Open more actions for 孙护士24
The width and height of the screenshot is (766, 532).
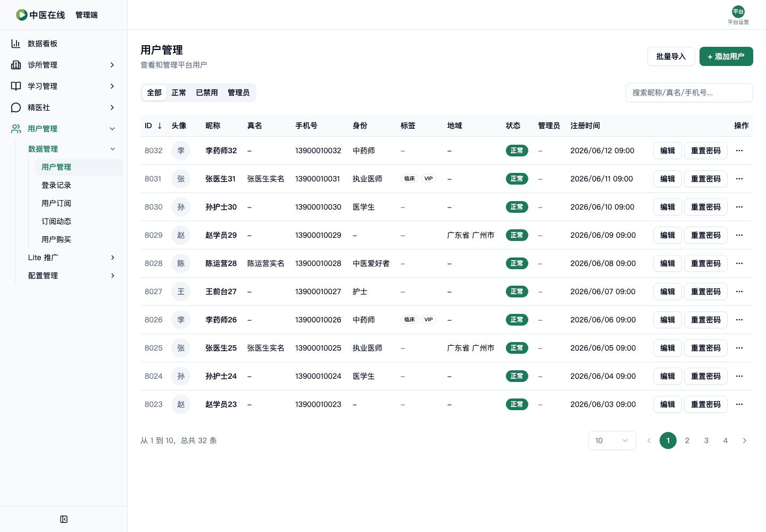[739, 376]
